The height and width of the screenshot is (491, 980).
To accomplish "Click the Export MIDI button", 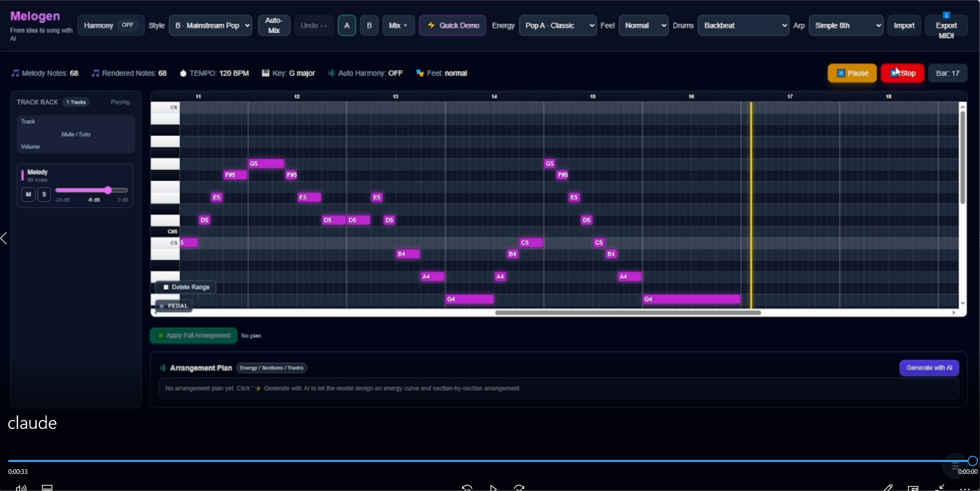I will click(x=946, y=25).
